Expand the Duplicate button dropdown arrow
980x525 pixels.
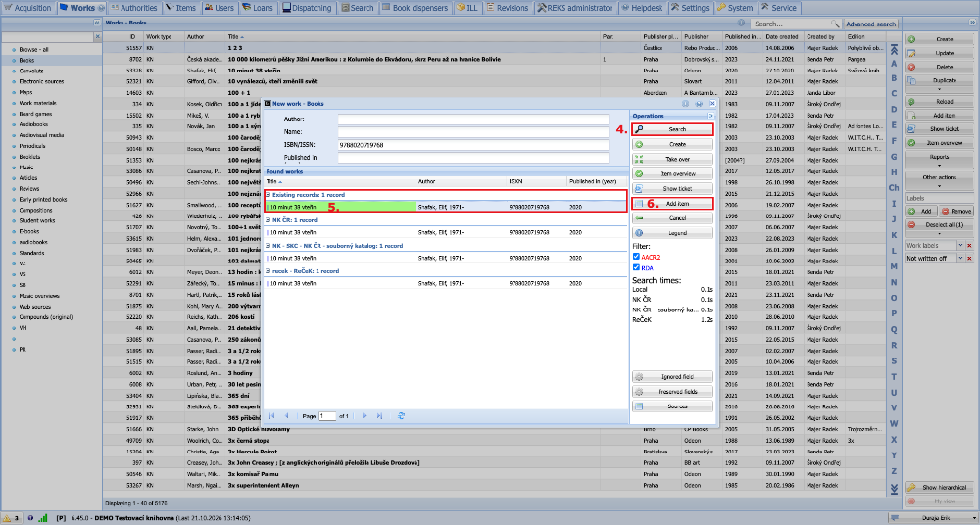940,89
